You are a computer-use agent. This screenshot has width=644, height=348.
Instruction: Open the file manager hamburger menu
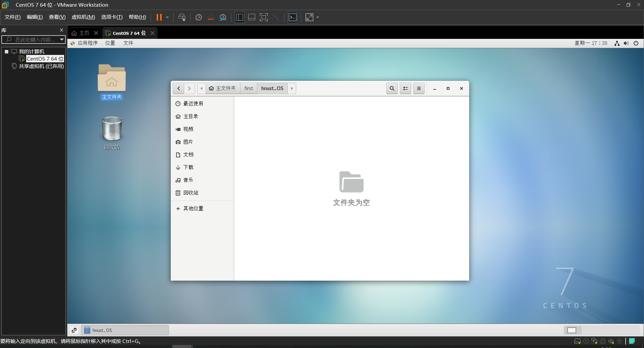coord(419,88)
